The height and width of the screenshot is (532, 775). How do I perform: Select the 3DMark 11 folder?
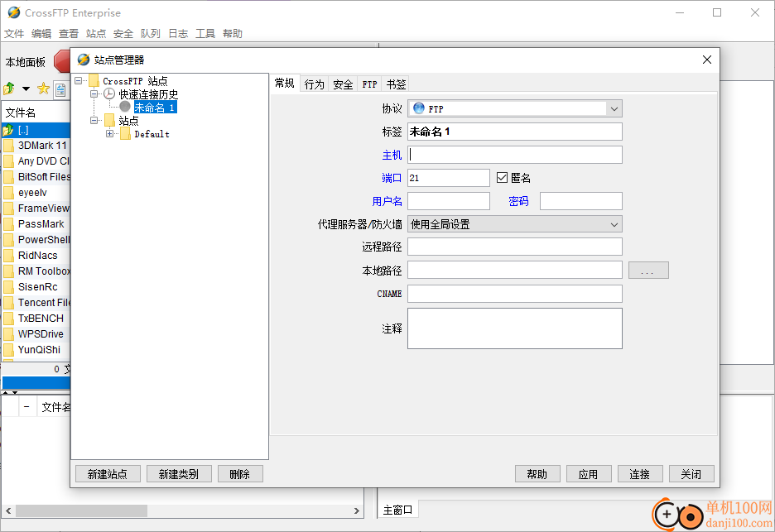click(x=36, y=146)
